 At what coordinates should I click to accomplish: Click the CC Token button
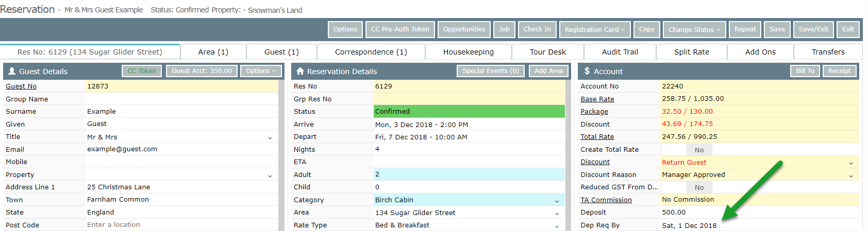click(142, 71)
